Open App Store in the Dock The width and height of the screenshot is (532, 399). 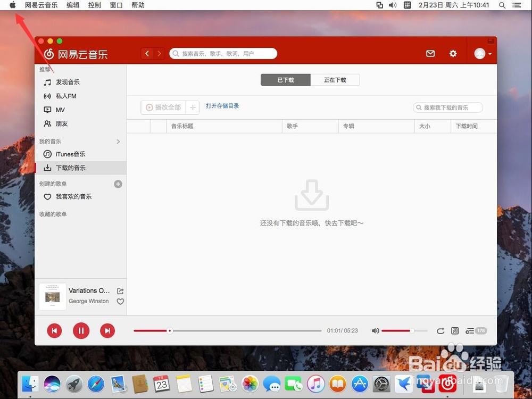click(360, 384)
